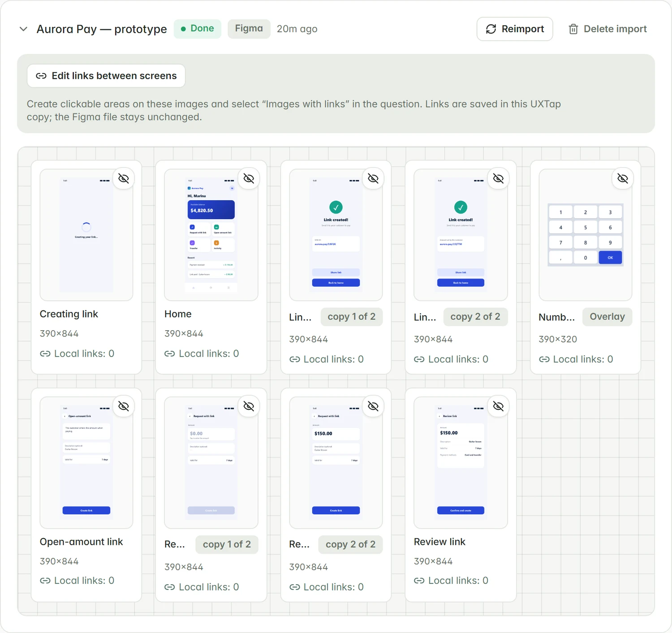Hide the Open-amount link screen
The width and height of the screenshot is (672, 633).
pyautogui.click(x=124, y=406)
